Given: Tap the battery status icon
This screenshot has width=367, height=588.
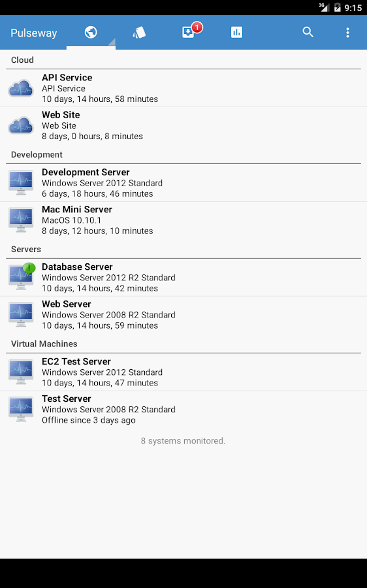Looking at the screenshot, I should pyautogui.click(x=337, y=7).
